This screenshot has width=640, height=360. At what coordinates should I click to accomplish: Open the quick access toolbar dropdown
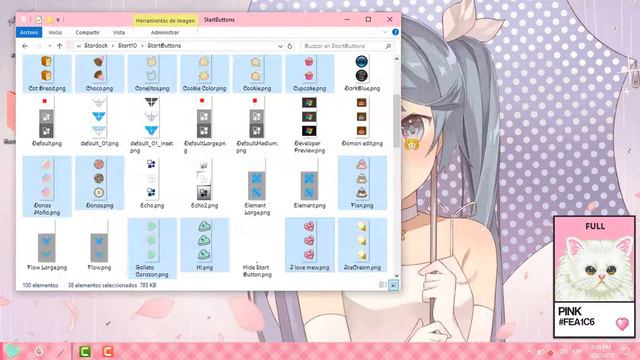(x=58, y=20)
